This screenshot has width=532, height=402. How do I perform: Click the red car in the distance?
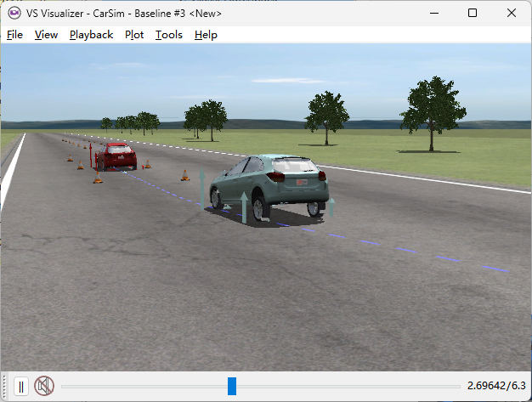(116, 156)
